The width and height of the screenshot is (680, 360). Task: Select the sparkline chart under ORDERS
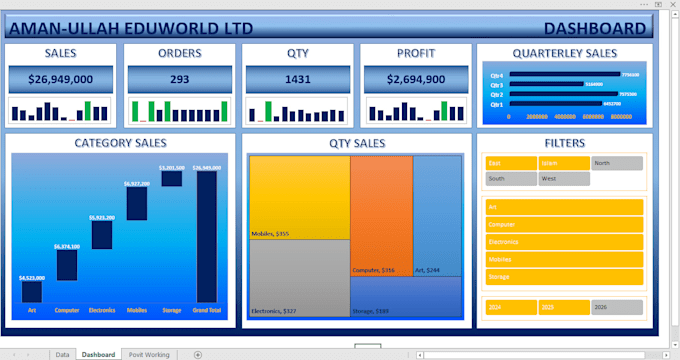pos(180,111)
